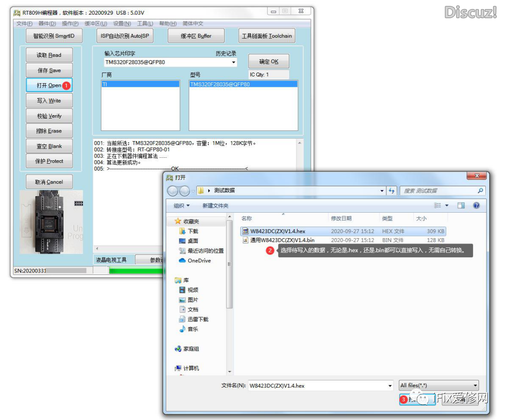
Task: Toggle the preview pane icon in dialog toolbar
Action: point(461,206)
